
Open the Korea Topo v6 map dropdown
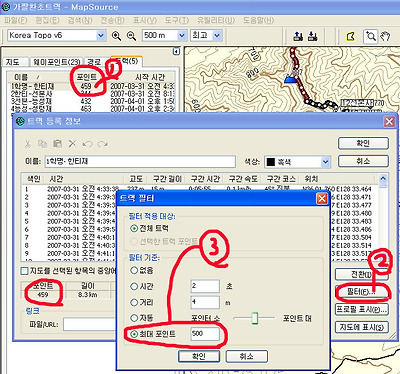click(x=101, y=35)
